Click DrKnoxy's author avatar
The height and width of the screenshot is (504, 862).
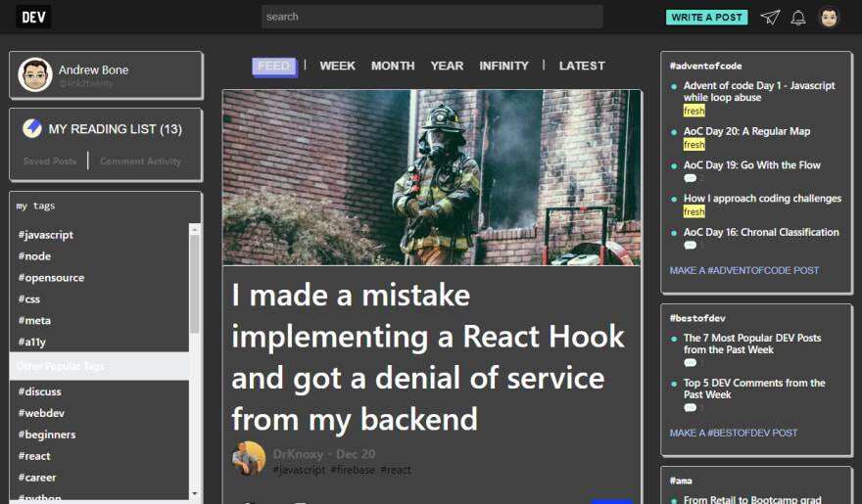(x=248, y=458)
